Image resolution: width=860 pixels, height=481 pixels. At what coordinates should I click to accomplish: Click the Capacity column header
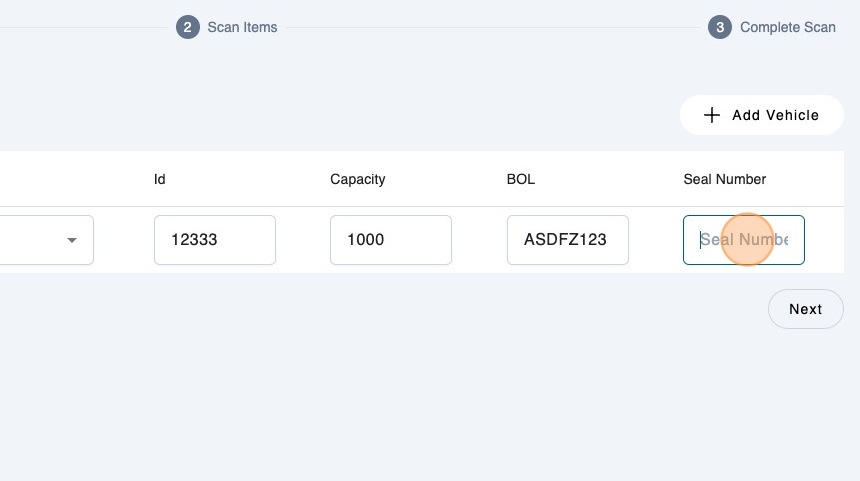357,179
